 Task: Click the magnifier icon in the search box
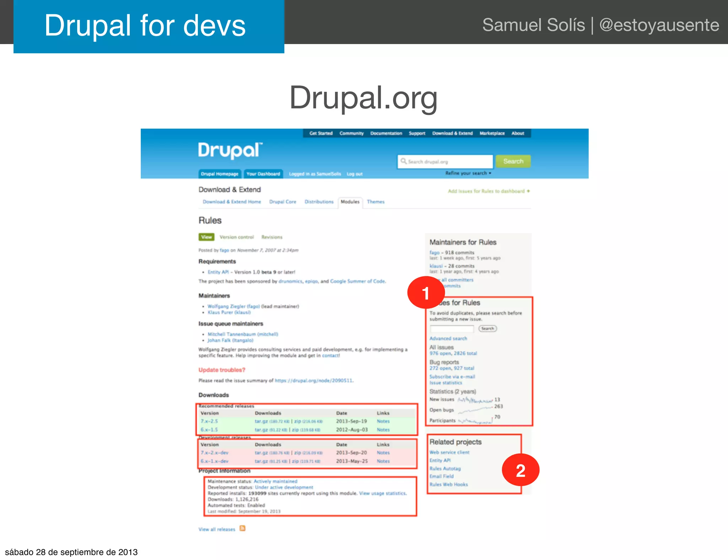coord(403,161)
